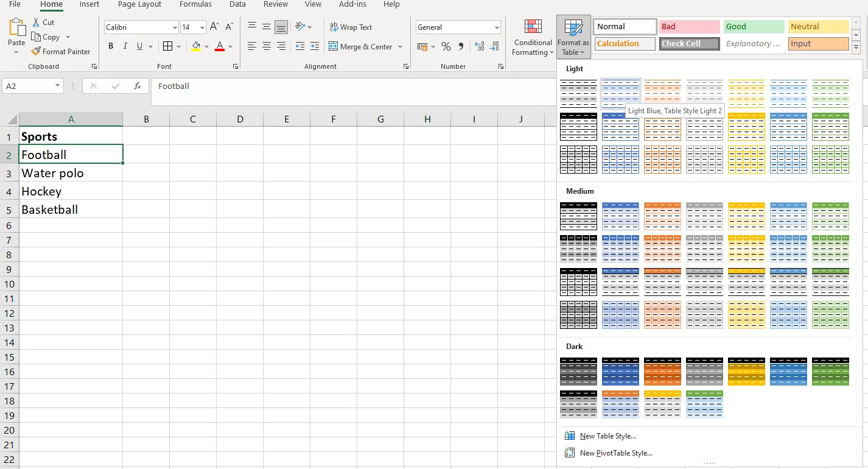Viewport: 868px width, 469px height.
Task: Click the red Font Color swatch
Action: click(x=219, y=46)
